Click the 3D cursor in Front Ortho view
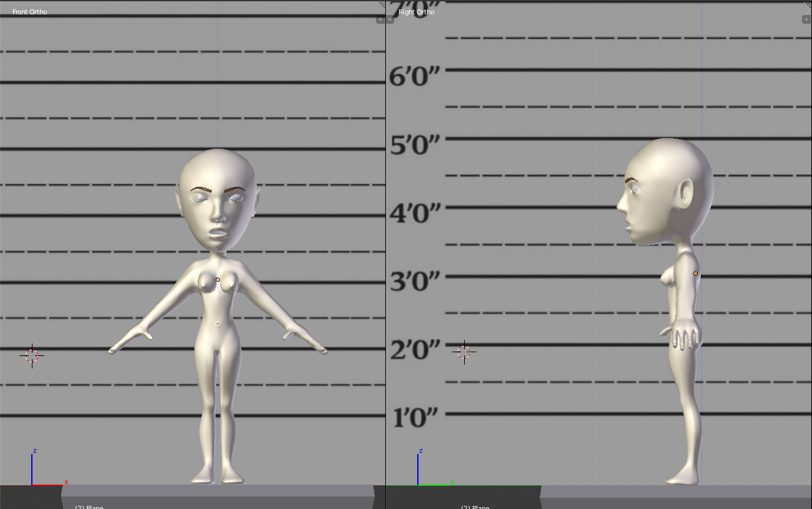Viewport: 812px width, 509px height. pos(32,355)
